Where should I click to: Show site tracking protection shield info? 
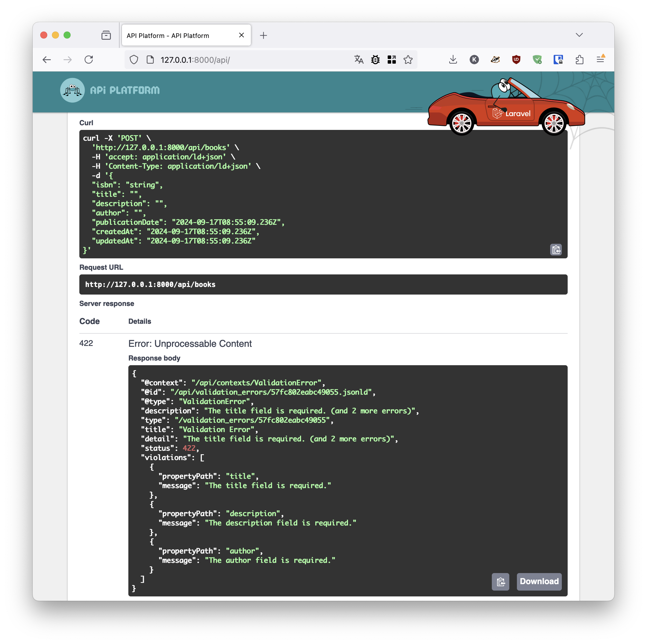(x=134, y=60)
